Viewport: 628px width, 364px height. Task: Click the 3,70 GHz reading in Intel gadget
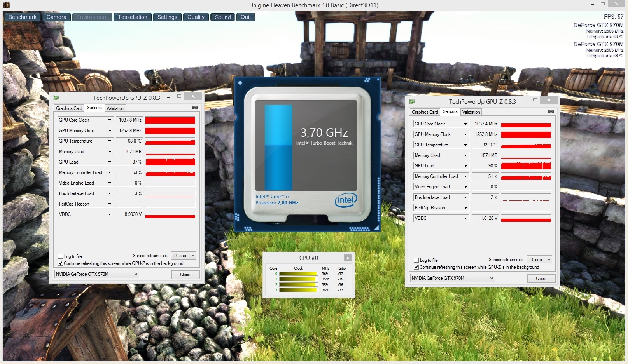tap(324, 133)
